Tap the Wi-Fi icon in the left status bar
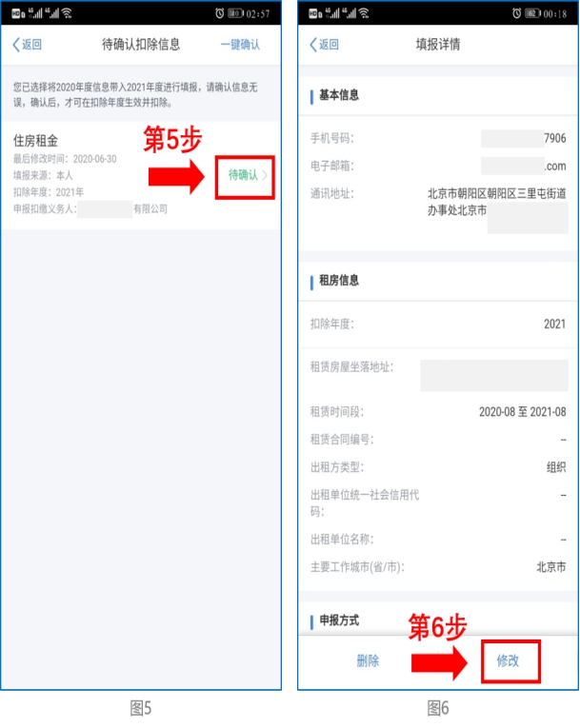The image size is (580, 728). 67,13
